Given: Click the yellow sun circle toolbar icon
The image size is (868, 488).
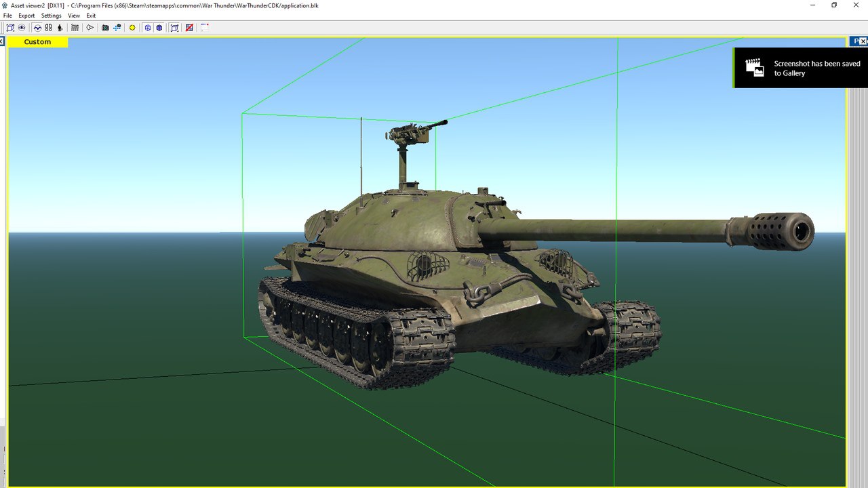Looking at the screenshot, I should point(132,28).
